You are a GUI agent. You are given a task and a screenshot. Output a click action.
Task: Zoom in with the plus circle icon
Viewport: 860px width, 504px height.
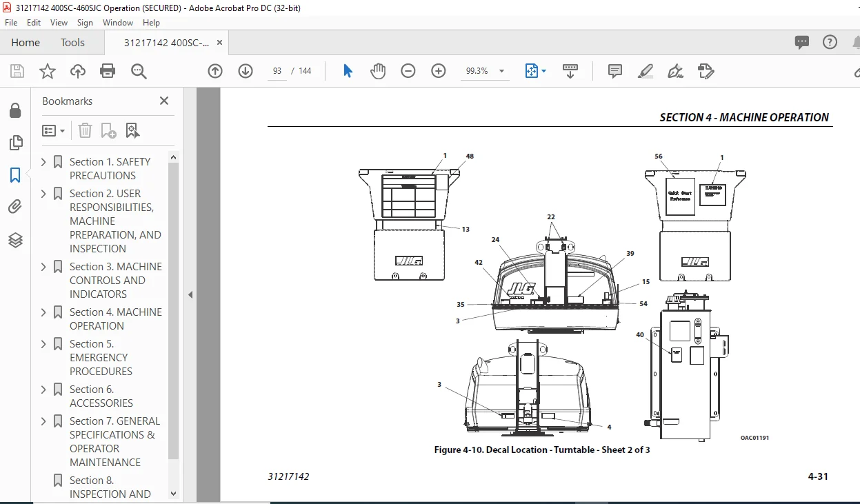[x=439, y=71]
